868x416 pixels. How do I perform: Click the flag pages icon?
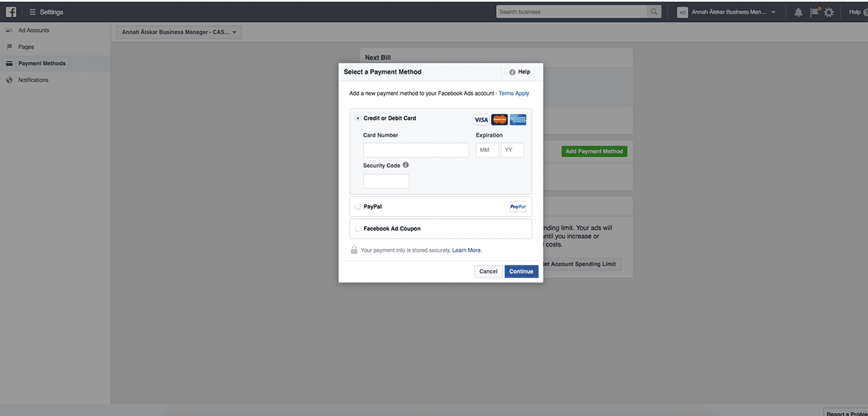(x=814, y=12)
